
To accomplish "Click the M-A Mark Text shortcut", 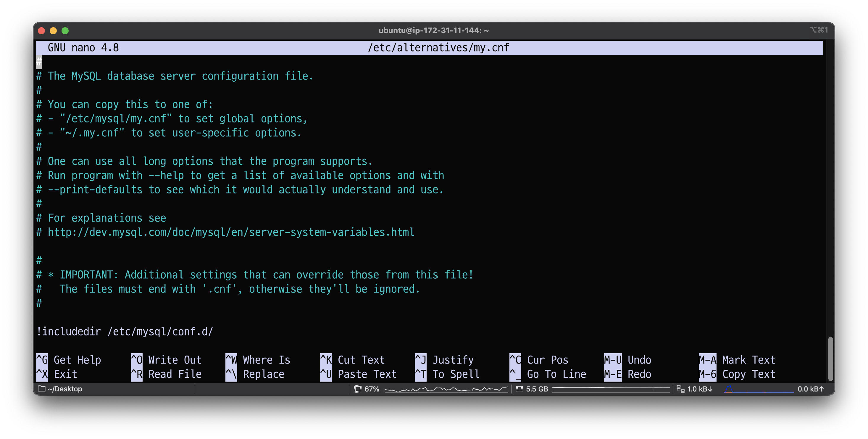I will pos(737,360).
